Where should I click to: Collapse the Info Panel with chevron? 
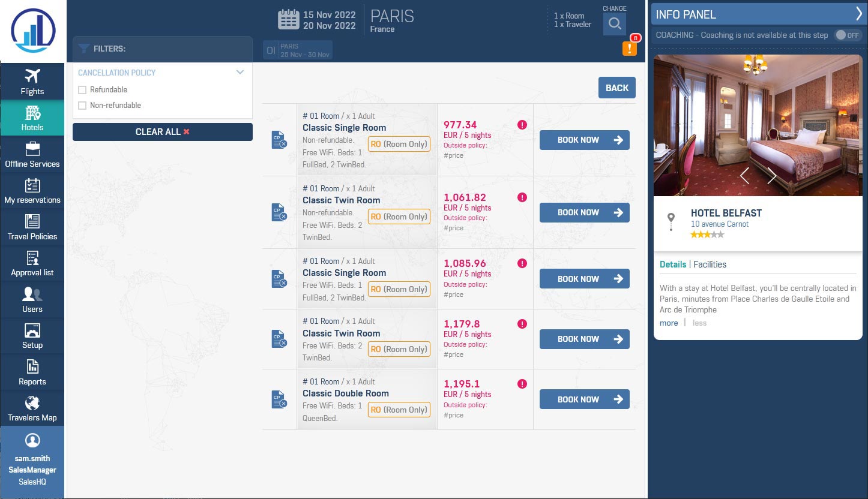tap(858, 14)
